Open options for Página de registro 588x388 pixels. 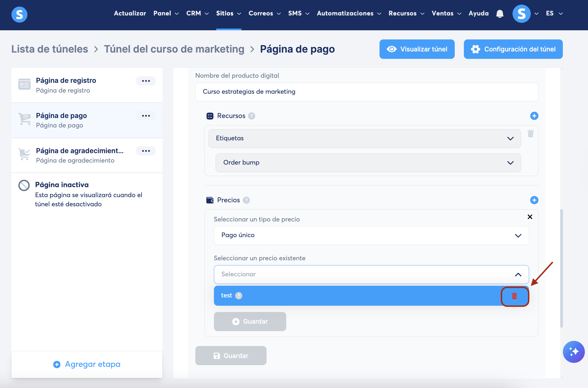146,81
